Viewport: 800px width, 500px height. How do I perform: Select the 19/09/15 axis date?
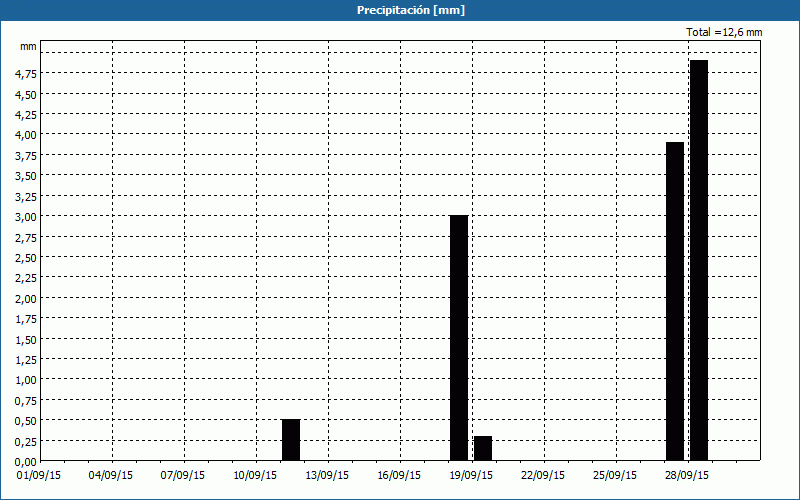click(x=471, y=476)
